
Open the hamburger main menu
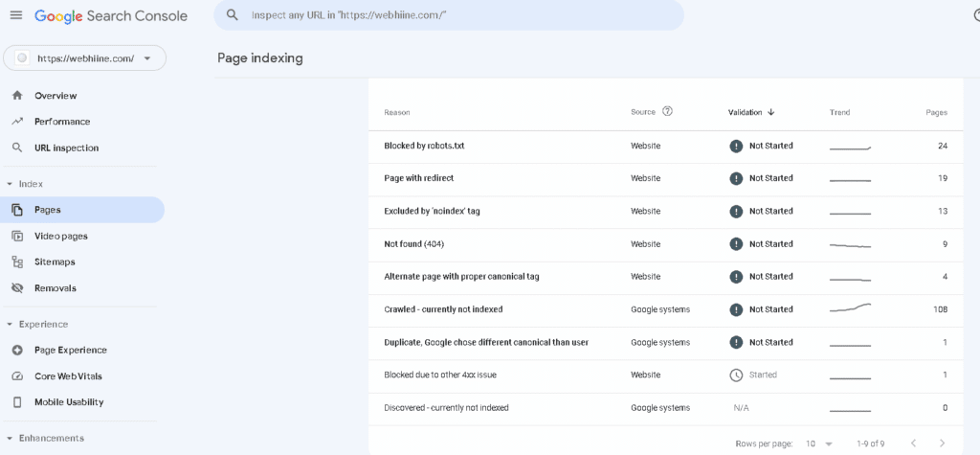16,15
